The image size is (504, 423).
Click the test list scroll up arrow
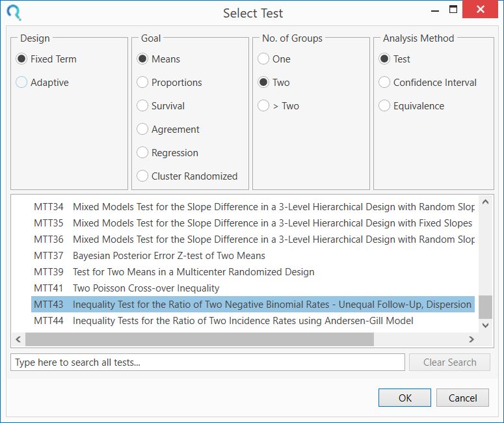tap(485, 202)
